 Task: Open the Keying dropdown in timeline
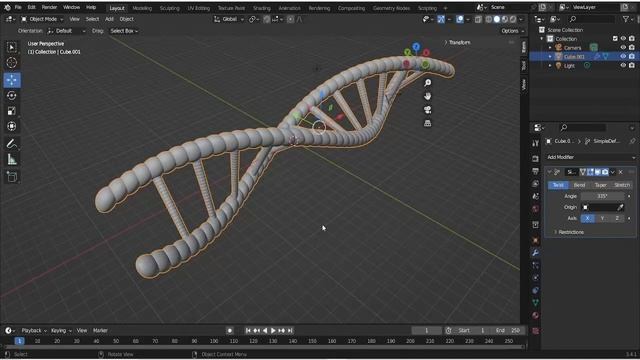61,331
